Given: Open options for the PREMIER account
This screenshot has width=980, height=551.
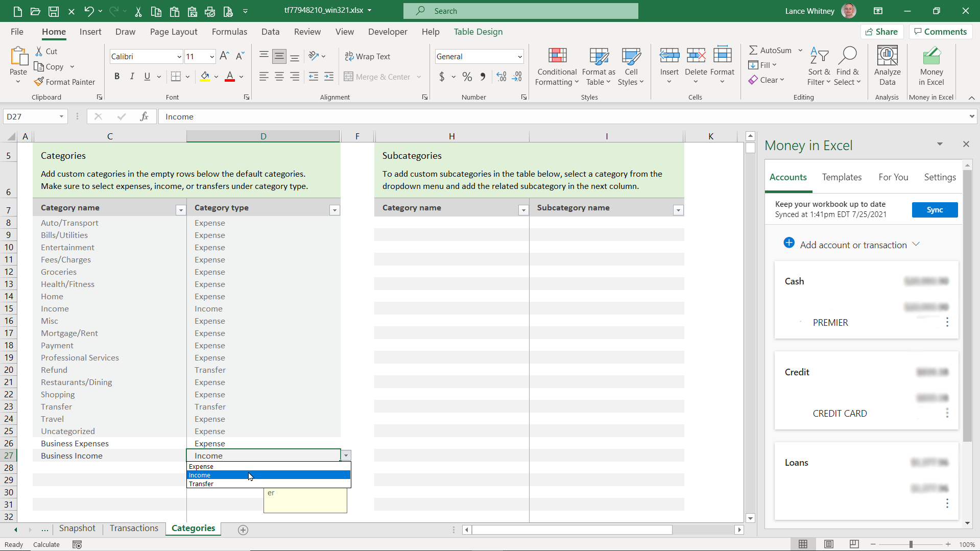Looking at the screenshot, I should coord(947,322).
